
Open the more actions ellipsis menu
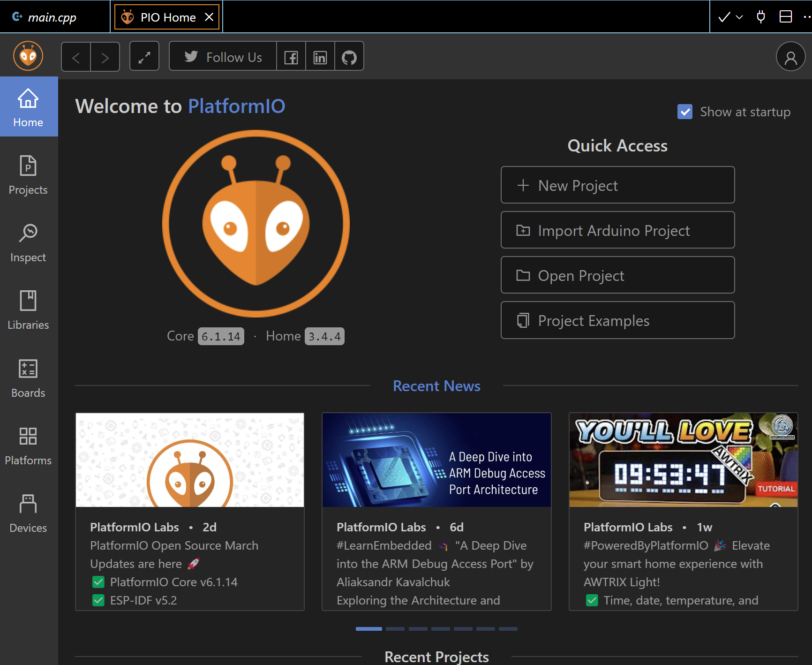point(807,17)
